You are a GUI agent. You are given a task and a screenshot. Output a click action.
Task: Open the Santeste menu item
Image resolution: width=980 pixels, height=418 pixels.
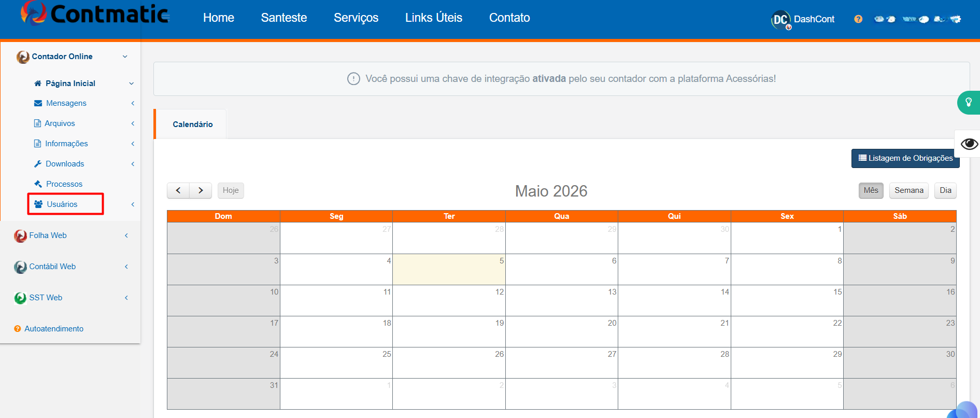pyautogui.click(x=284, y=18)
